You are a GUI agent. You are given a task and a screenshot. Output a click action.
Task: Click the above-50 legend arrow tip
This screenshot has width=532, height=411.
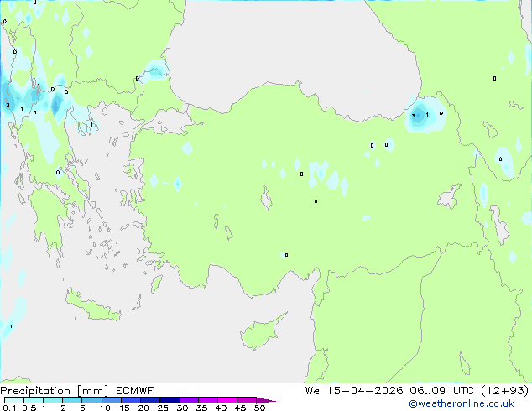click(x=266, y=400)
